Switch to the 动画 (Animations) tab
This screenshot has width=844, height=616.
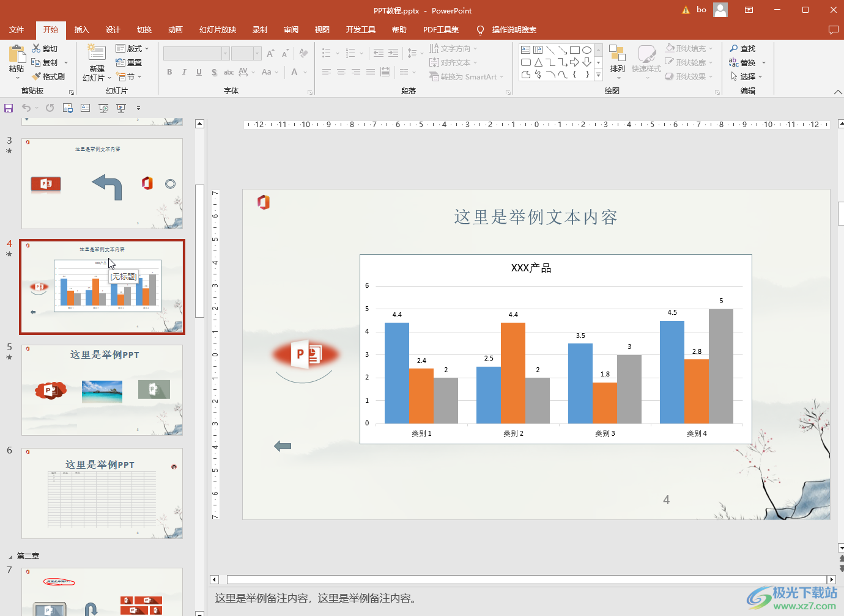176,29
